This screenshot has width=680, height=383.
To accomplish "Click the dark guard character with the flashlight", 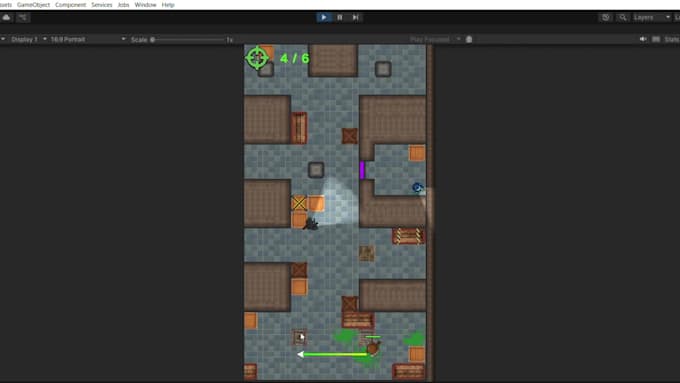I will coord(311,224).
